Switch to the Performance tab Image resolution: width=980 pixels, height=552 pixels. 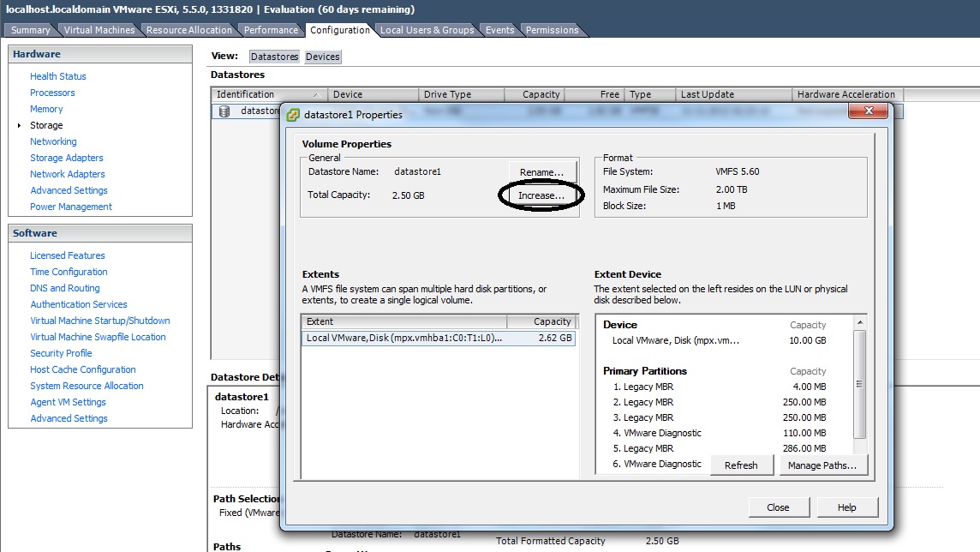pyautogui.click(x=271, y=30)
